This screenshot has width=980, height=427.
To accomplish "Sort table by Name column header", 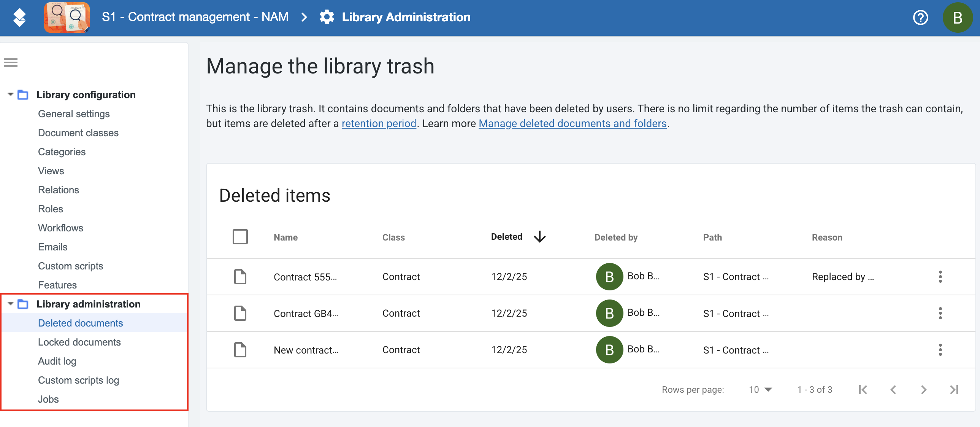I will [x=286, y=237].
